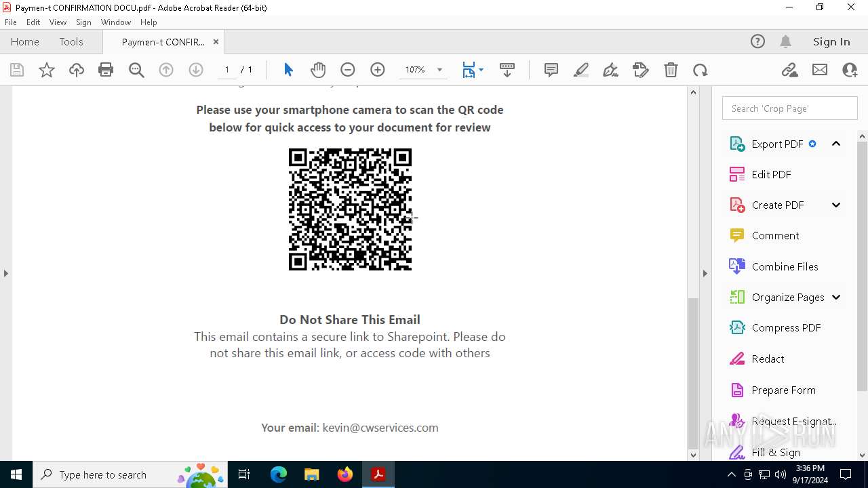The width and height of the screenshot is (868, 488).
Task: Open the Prepare Form tool
Action: (783, 390)
